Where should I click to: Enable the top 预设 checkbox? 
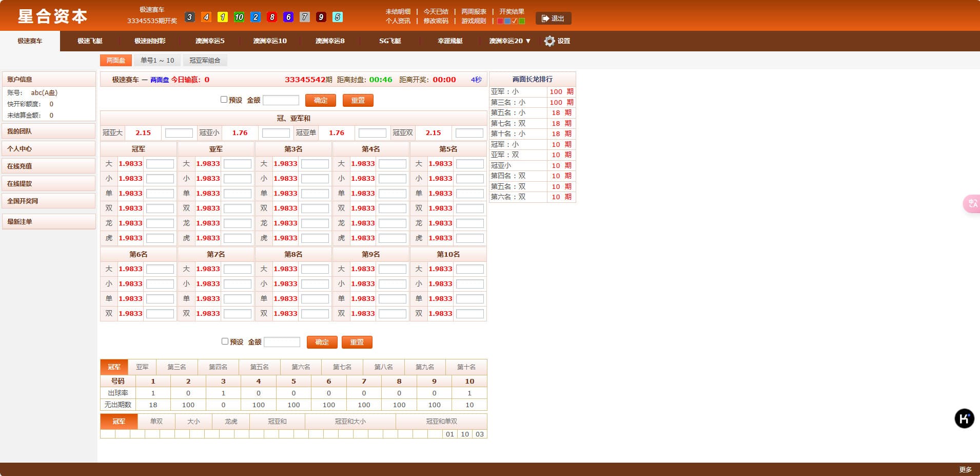tap(224, 100)
